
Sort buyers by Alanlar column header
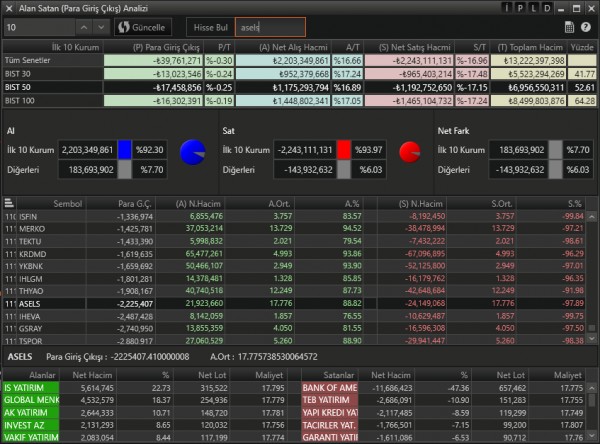[x=31, y=375]
